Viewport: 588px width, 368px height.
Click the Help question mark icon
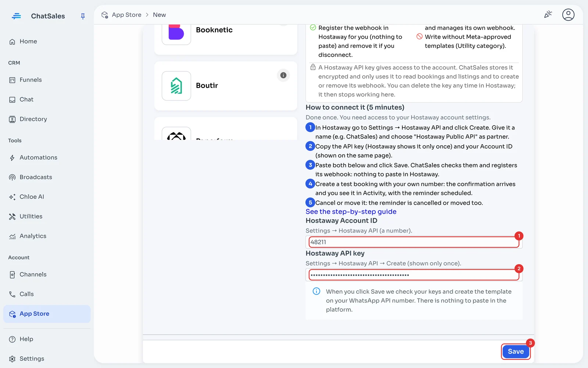(12, 339)
